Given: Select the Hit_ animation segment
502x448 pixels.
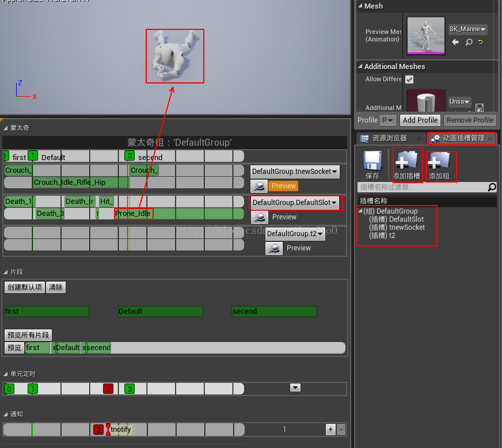Looking at the screenshot, I should [107, 202].
